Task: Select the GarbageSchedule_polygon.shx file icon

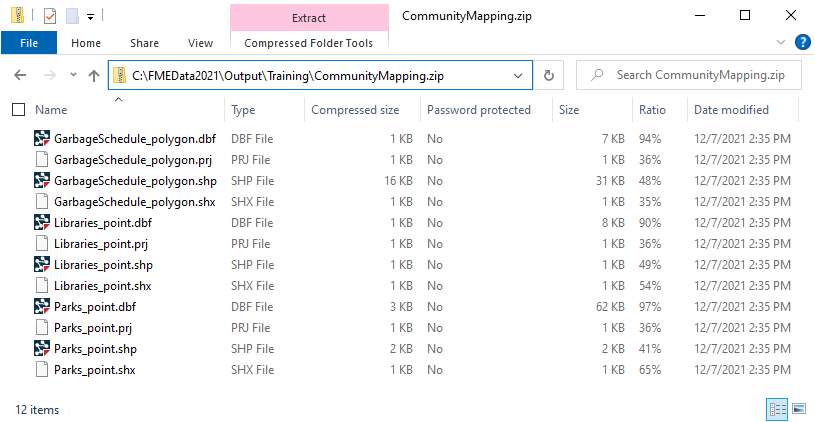Action: (x=42, y=202)
